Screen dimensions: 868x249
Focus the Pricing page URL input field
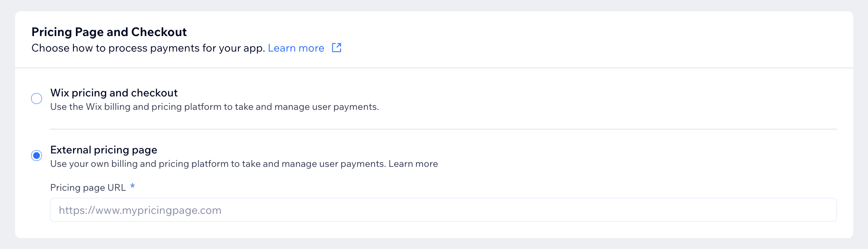pyautogui.click(x=443, y=210)
